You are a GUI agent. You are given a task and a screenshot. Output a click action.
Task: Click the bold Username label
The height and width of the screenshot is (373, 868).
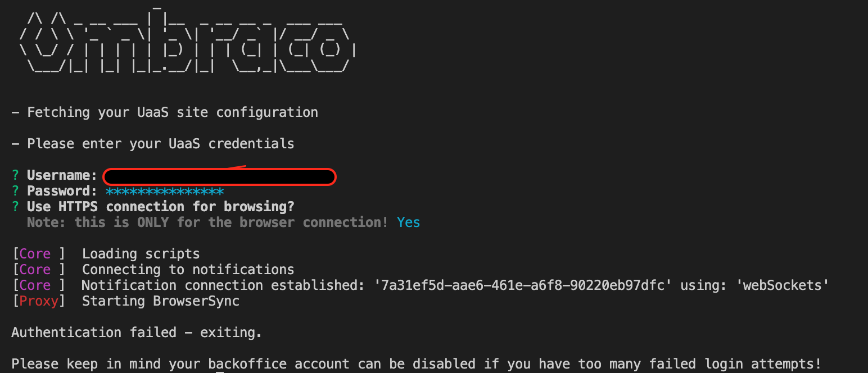(62, 176)
